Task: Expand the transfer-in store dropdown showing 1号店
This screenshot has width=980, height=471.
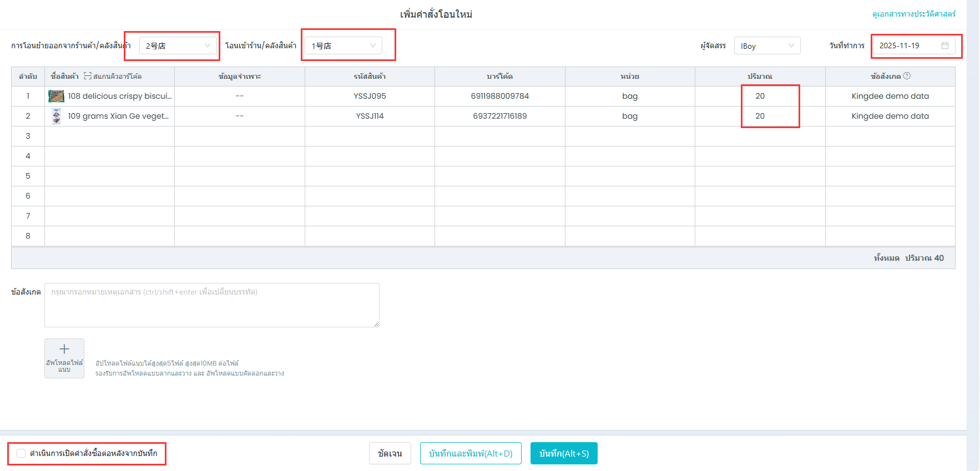Action: 343,45
